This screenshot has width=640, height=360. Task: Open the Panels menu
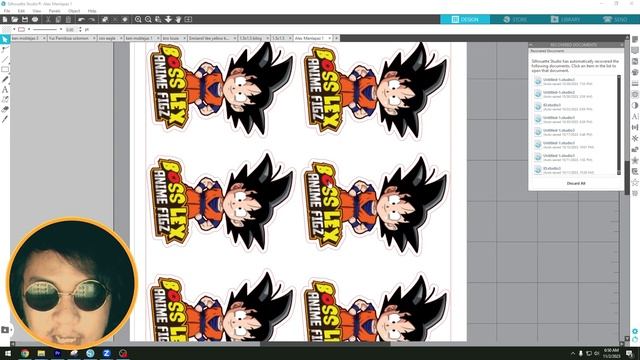coord(54,11)
